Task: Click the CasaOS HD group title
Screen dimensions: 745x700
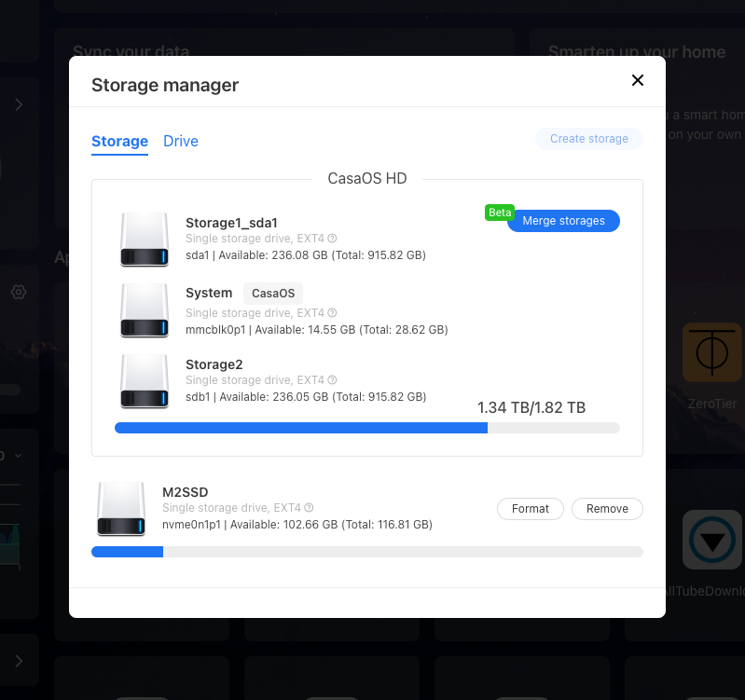Action: point(367,179)
